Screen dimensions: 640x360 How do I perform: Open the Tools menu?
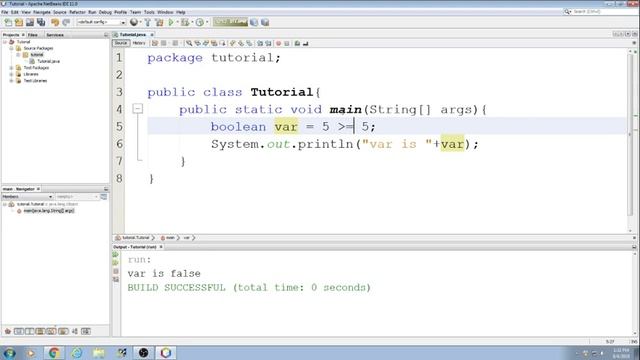pyautogui.click(x=149, y=12)
